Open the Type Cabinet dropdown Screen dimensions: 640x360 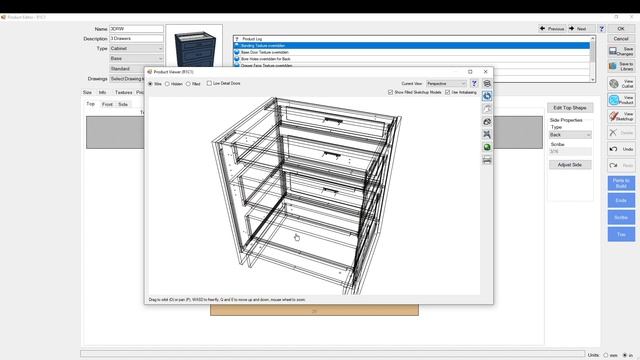tap(136, 49)
